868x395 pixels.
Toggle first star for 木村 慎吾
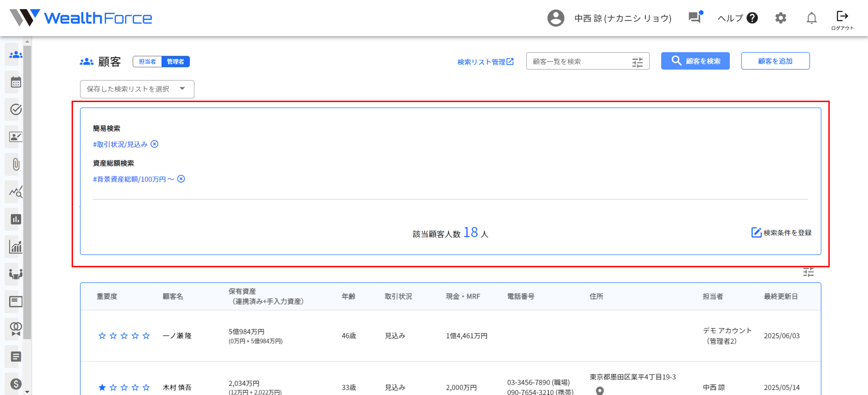[102, 387]
